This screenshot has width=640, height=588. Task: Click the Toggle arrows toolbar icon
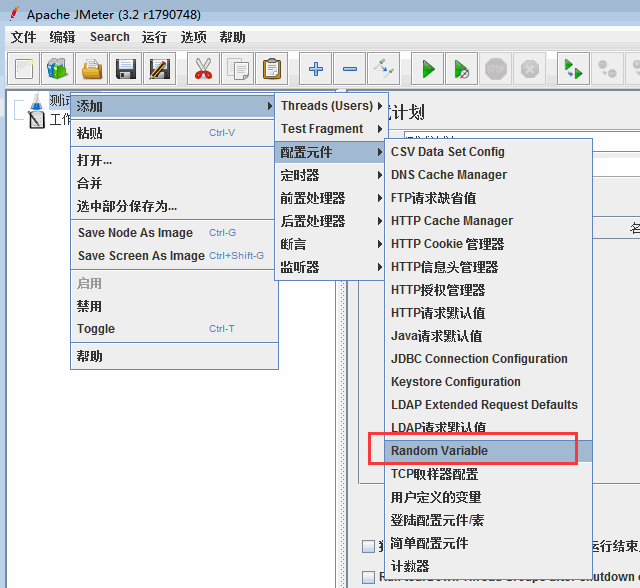383,69
